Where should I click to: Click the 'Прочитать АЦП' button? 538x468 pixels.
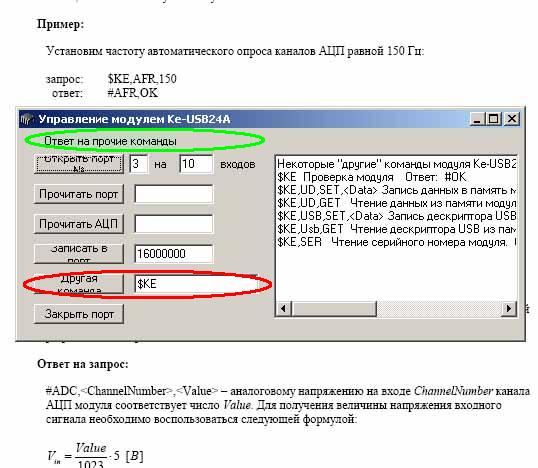point(79,224)
